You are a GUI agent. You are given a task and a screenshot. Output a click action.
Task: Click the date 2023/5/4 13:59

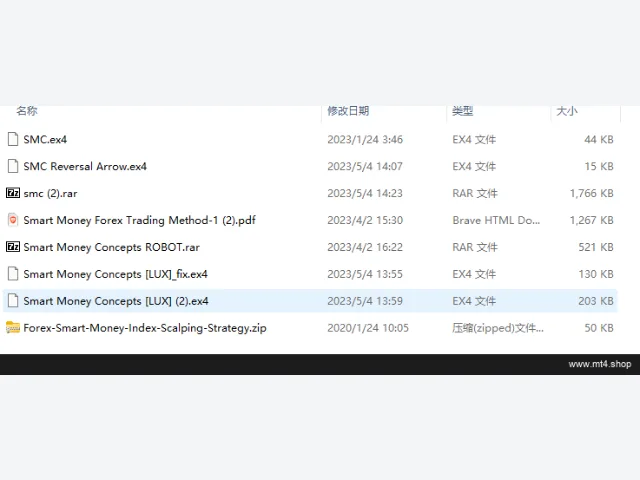tap(365, 301)
